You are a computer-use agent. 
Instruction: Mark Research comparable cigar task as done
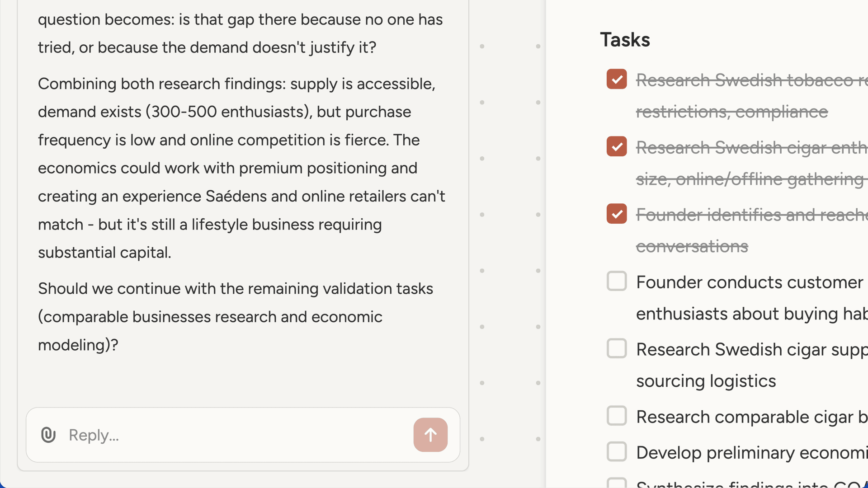(617, 416)
